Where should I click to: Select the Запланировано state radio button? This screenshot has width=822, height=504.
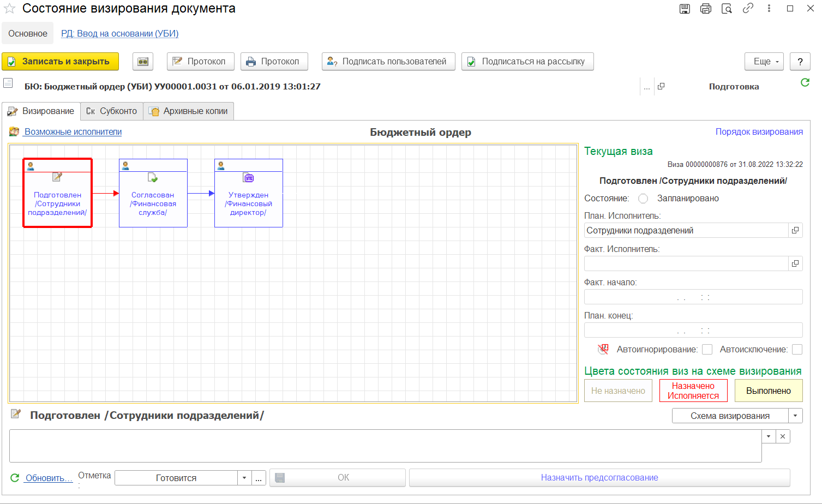(x=643, y=199)
